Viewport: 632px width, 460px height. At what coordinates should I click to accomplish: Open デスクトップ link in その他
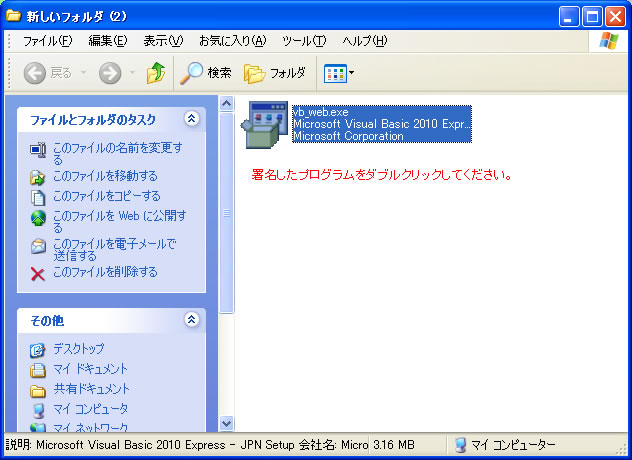click(79, 348)
